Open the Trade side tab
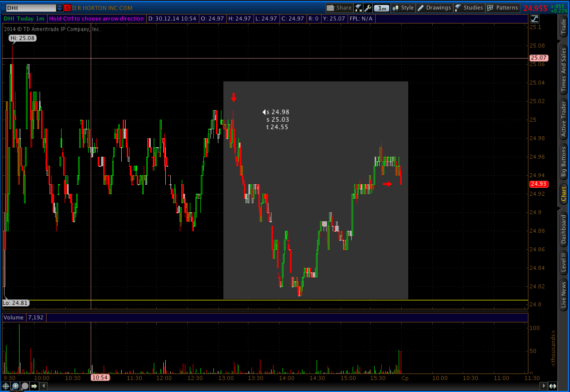 tap(563, 26)
